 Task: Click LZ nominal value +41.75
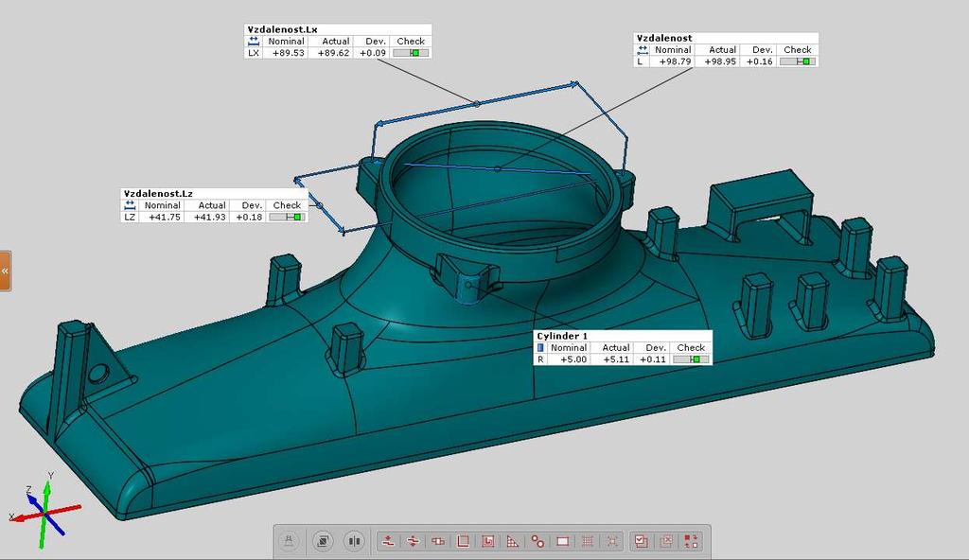[x=165, y=218]
